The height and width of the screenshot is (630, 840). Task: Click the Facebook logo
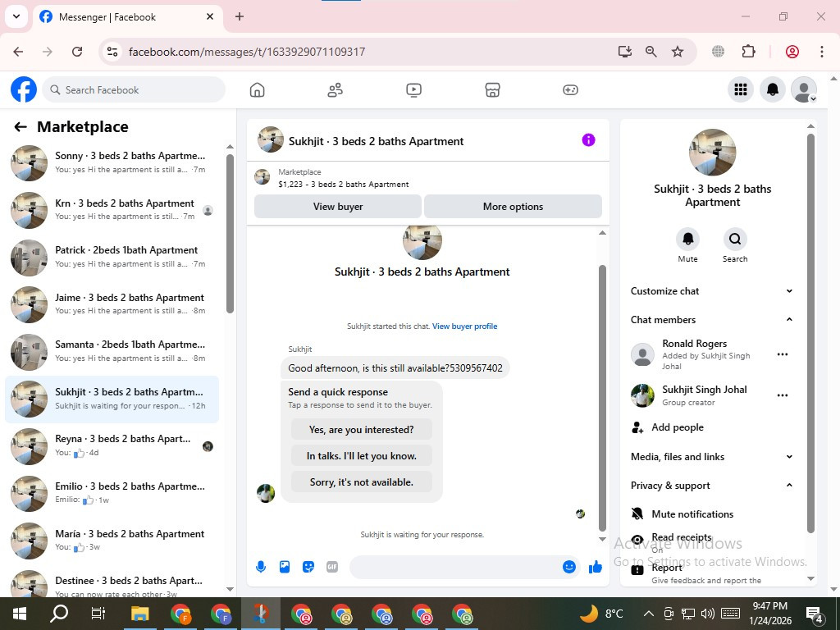pos(24,89)
